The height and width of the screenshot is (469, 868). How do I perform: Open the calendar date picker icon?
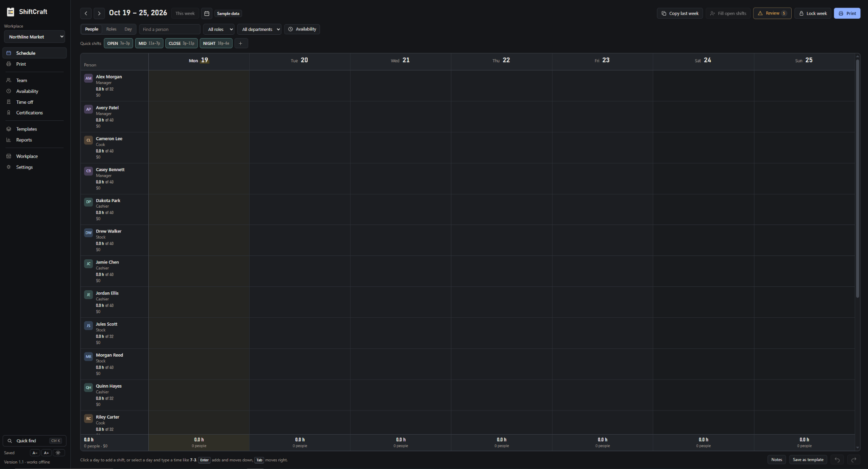(x=206, y=14)
